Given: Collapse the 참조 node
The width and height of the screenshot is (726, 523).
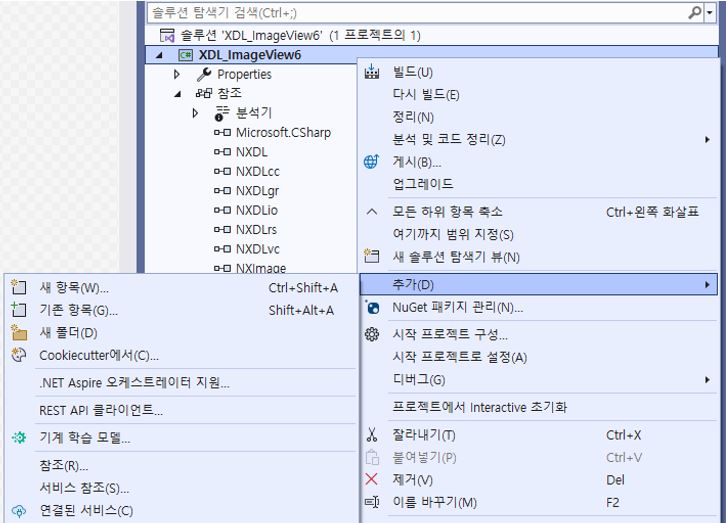Looking at the screenshot, I should 178,94.
